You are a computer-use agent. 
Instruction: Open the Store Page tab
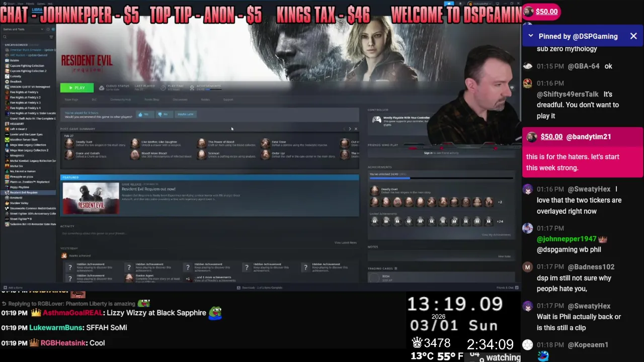tap(71, 100)
